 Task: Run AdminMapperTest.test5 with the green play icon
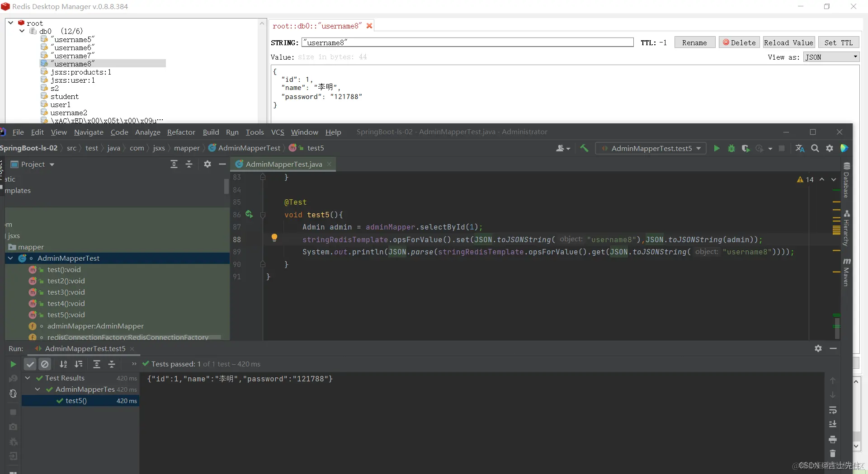717,148
